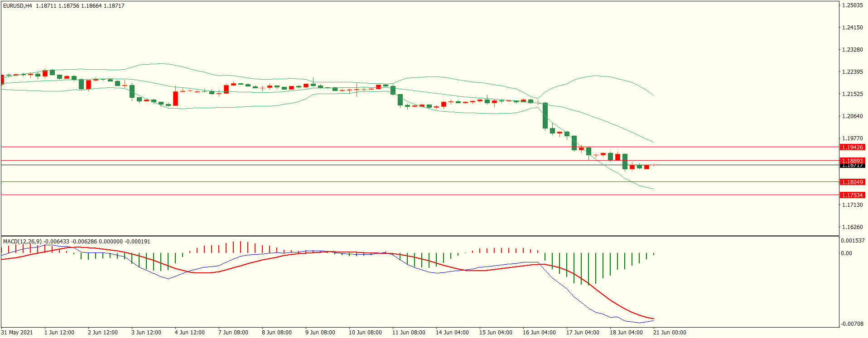Click the 0.00 level on MACD scale
868x338 pixels.
(846, 253)
